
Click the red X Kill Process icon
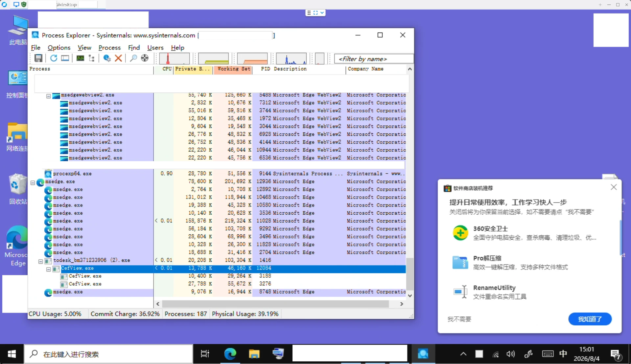click(x=118, y=58)
